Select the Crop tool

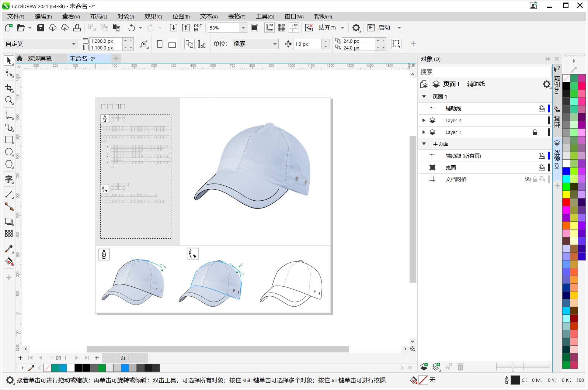point(9,88)
